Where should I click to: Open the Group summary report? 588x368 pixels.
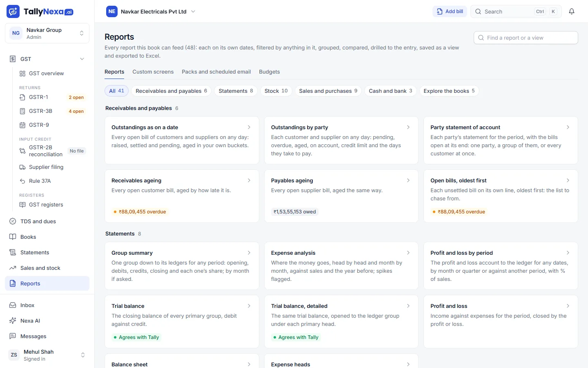182,266
